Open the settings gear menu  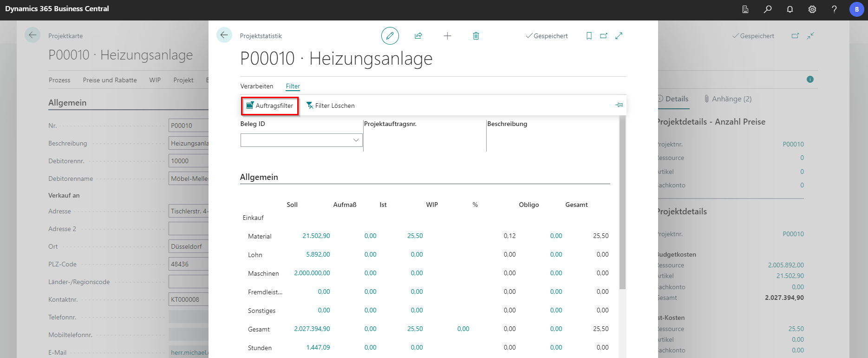click(812, 9)
